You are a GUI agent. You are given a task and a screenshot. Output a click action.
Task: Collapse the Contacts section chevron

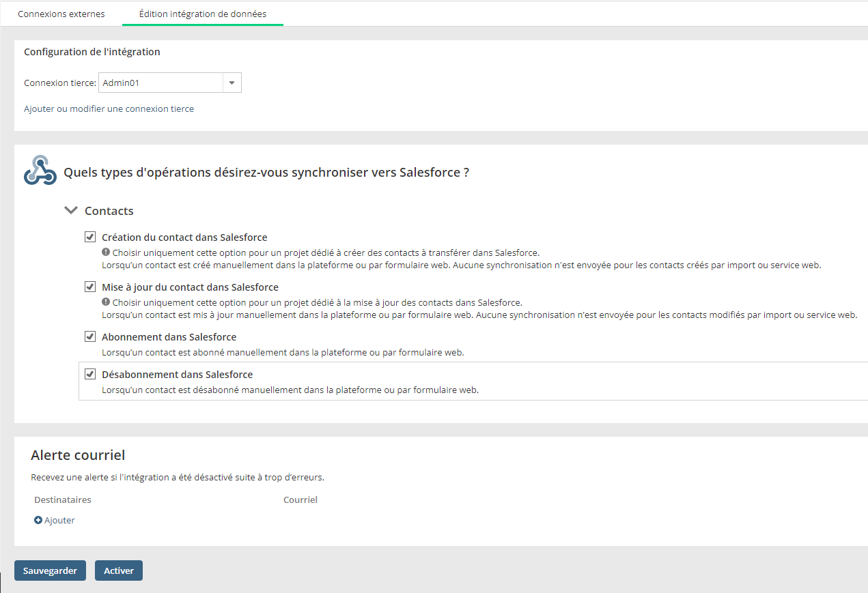click(70, 210)
